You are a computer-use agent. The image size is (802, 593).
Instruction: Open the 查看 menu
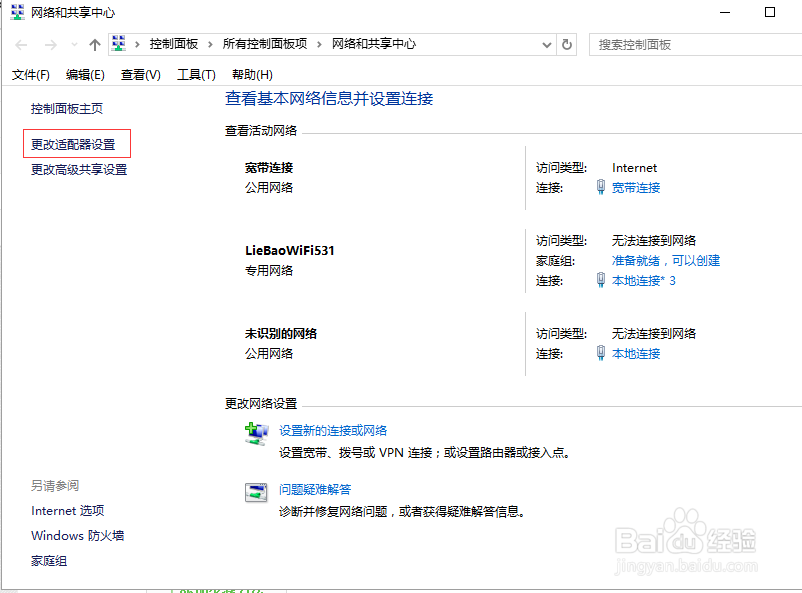139,74
